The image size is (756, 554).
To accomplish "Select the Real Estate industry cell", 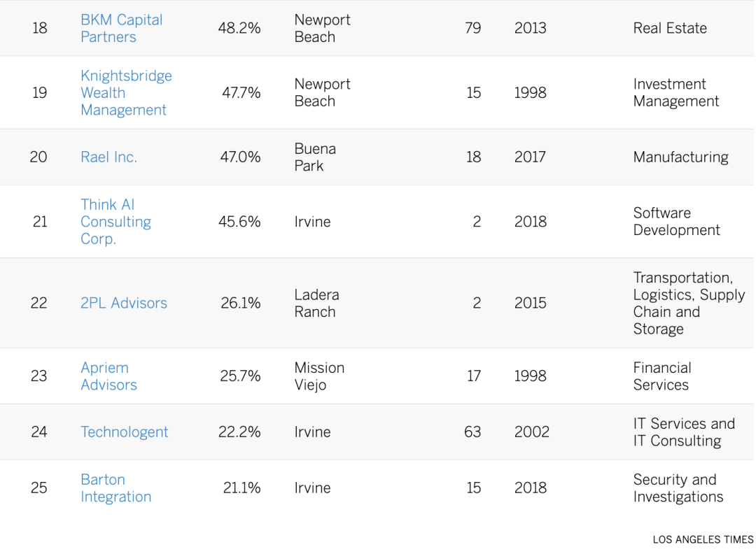I will [x=670, y=29].
